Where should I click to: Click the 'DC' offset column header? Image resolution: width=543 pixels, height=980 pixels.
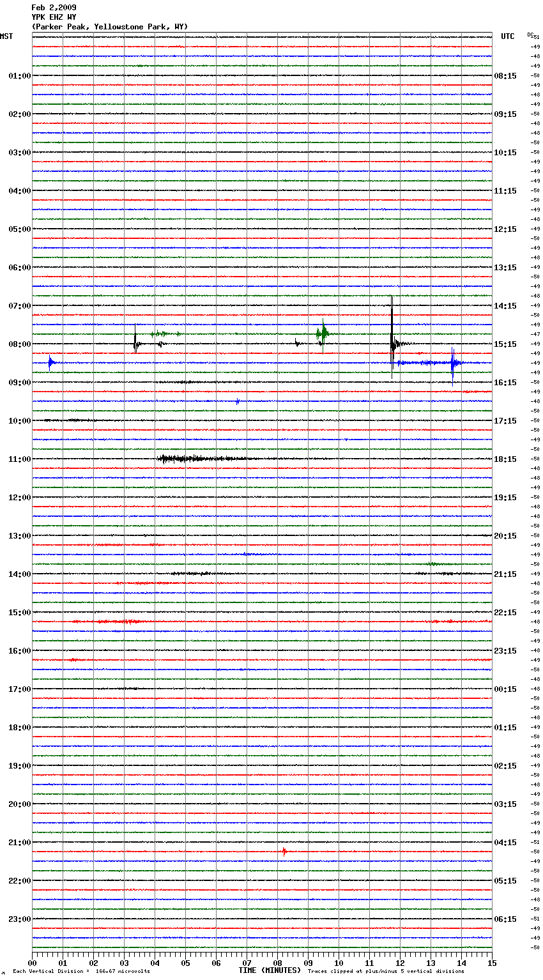click(531, 34)
